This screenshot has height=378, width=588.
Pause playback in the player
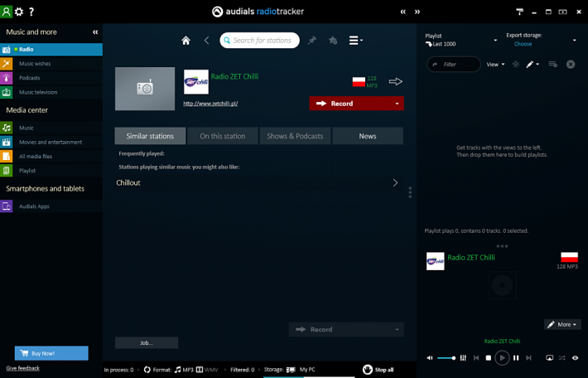516,358
